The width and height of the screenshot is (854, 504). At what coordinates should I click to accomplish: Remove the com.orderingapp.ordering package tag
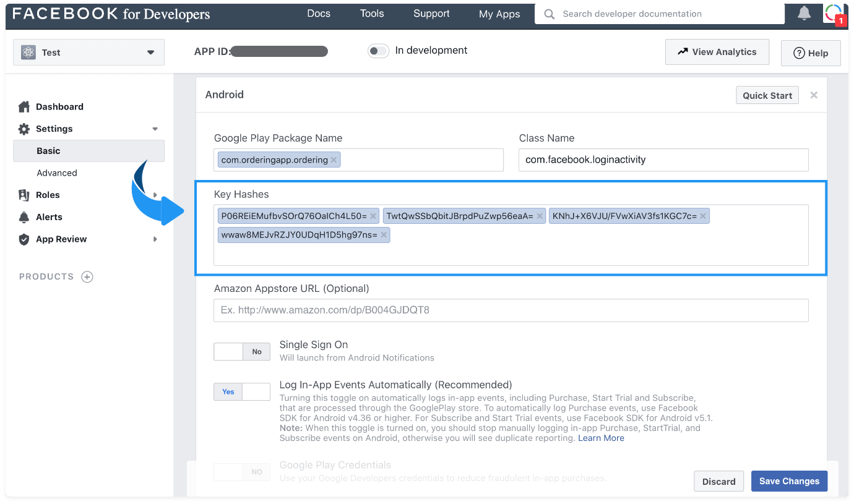(x=334, y=160)
